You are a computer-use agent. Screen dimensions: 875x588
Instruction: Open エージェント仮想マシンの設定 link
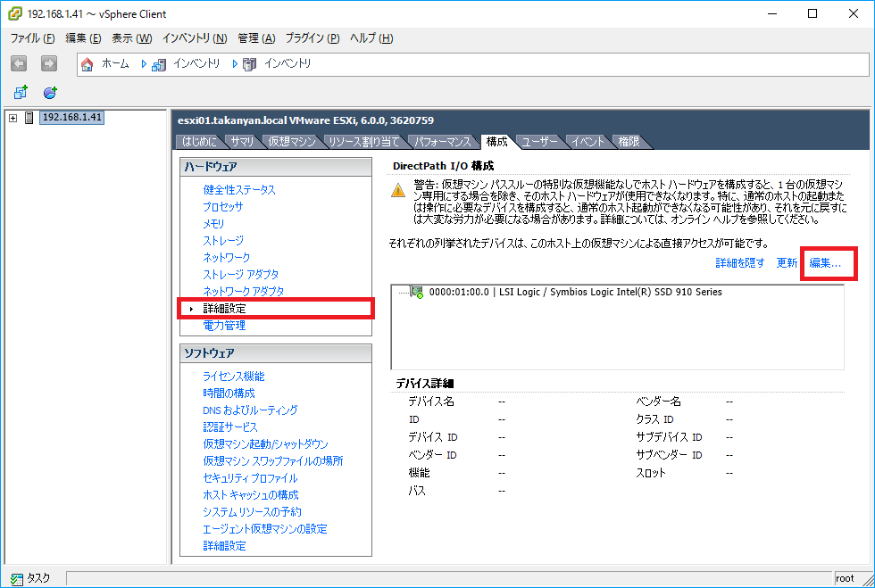265,529
